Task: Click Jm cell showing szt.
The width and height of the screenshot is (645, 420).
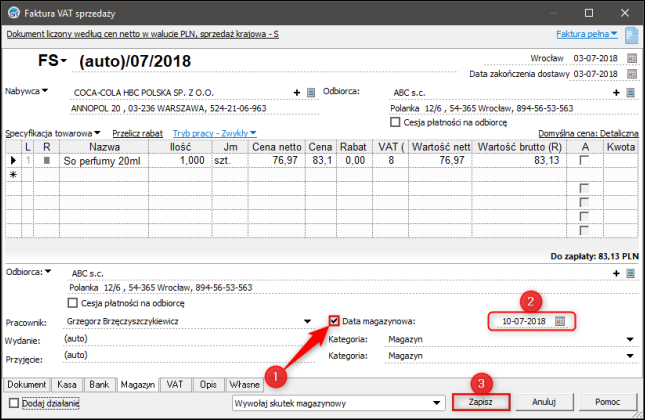Action: (x=230, y=160)
